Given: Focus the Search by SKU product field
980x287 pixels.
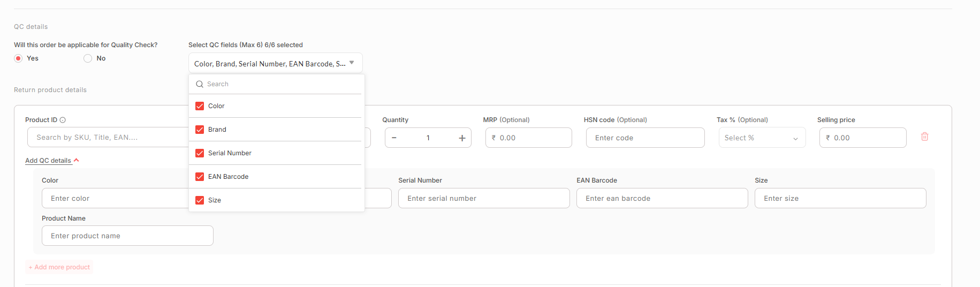Looking at the screenshot, I should coord(107,138).
